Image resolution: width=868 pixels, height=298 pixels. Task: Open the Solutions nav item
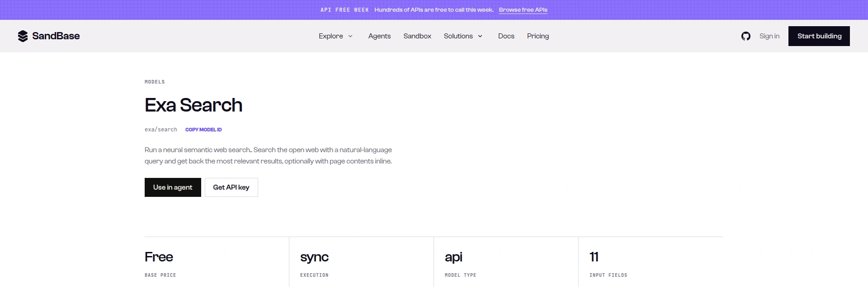point(458,36)
